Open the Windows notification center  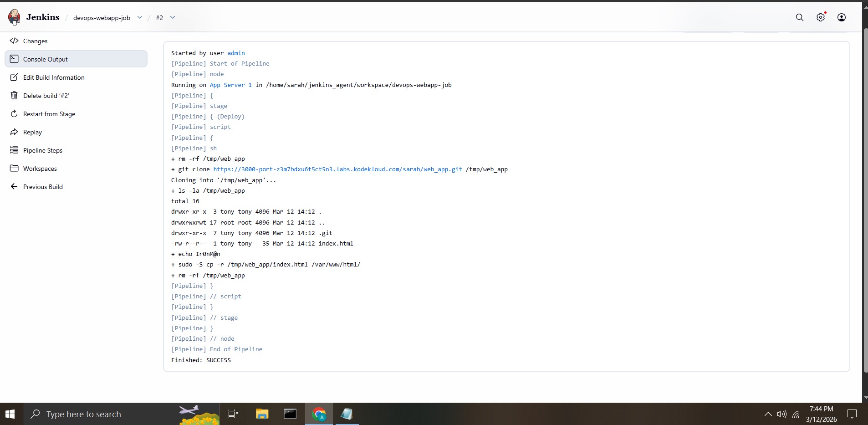(852, 414)
